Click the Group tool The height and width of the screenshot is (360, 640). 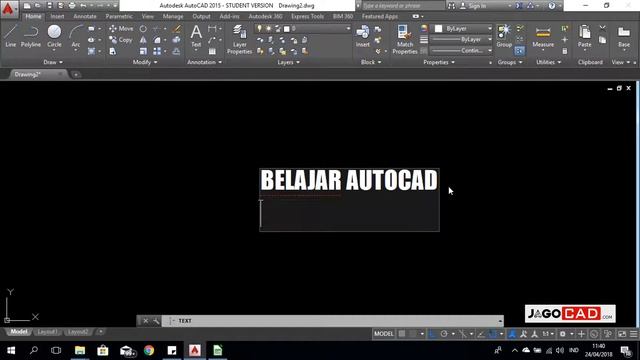(504, 36)
